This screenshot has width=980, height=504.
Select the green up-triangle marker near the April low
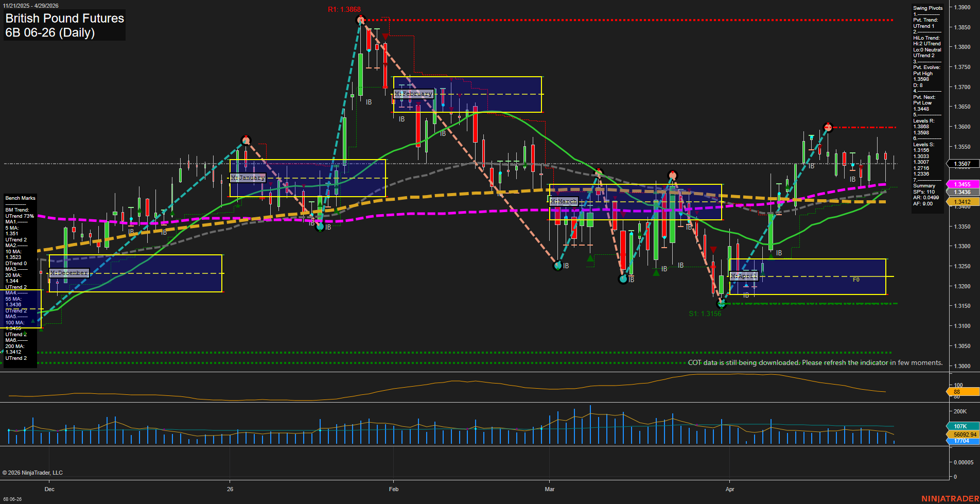coord(771,255)
